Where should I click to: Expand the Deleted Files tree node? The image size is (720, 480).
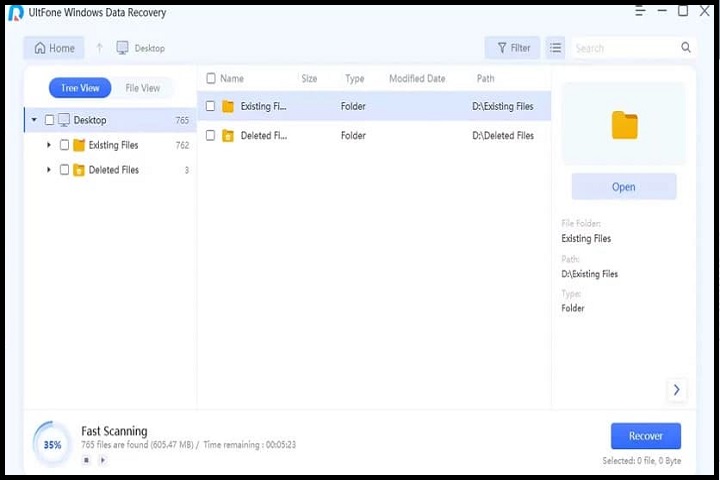[49, 170]
